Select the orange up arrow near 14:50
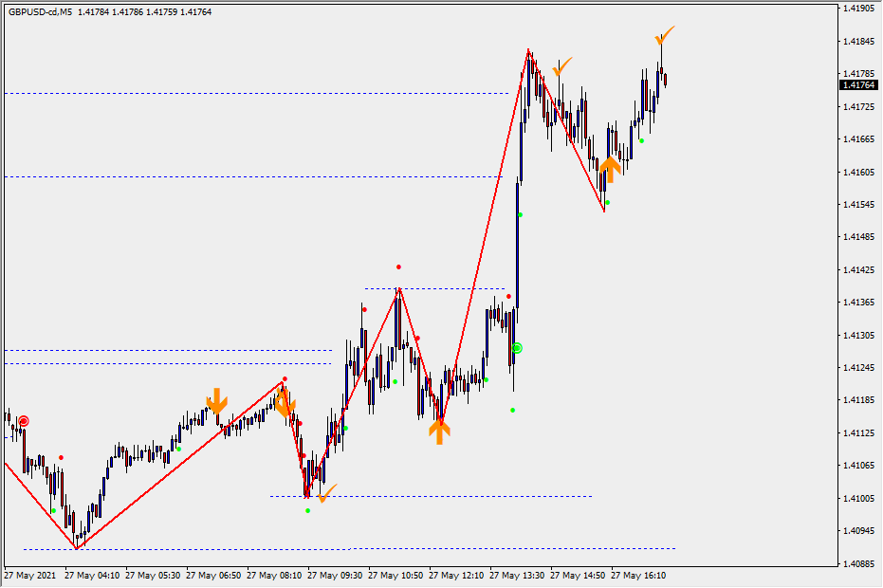The height and width of the screenshot is (588, 883). [x=609, y=169]
